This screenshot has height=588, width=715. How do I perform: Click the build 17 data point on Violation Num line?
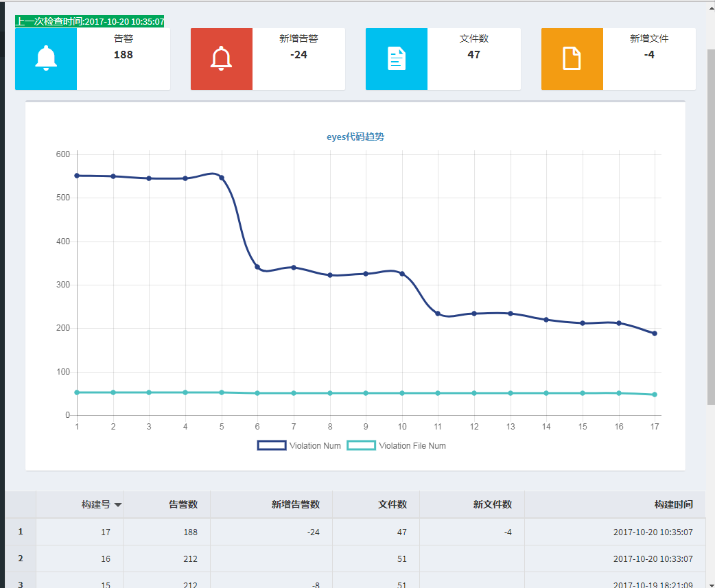[655, 333]
